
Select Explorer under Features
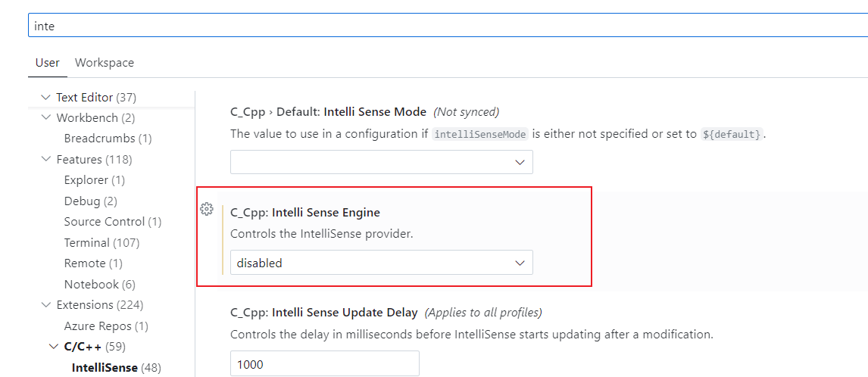[95, 180]
